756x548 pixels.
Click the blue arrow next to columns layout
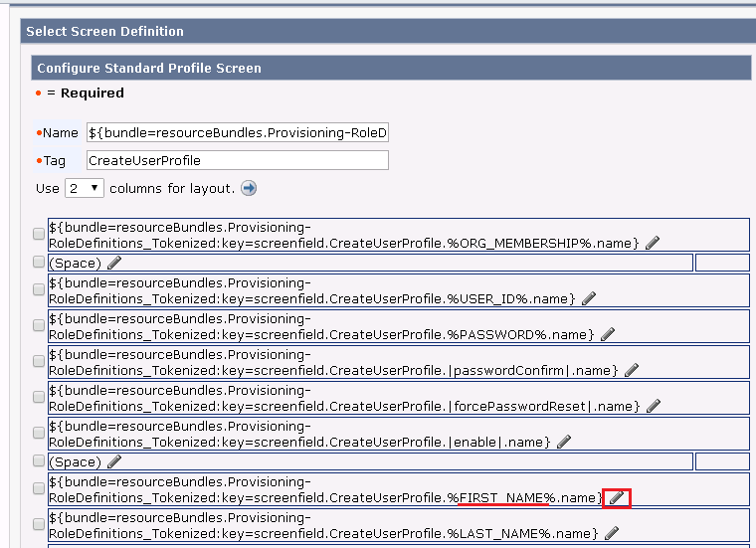tap(249, 188)
